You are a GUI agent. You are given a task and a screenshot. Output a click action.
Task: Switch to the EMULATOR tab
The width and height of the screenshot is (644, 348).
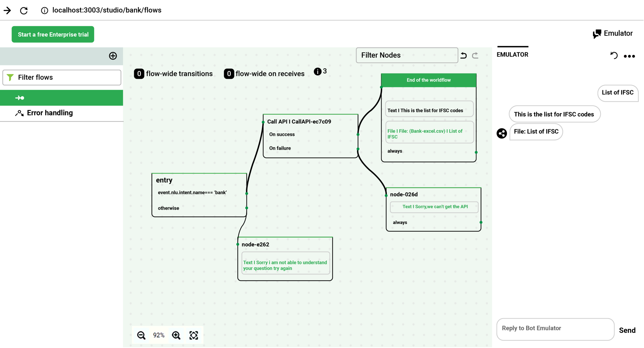512,54
